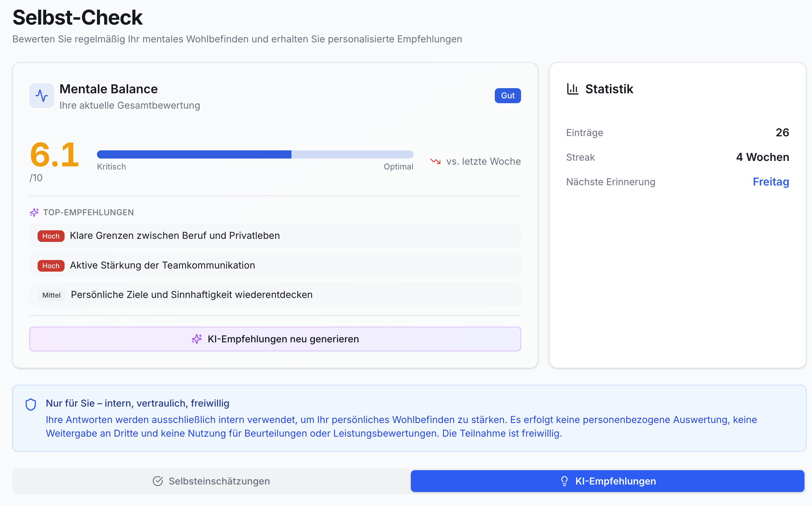
Task: Click the Statistik panel title
Action: [x=609, y=89]
